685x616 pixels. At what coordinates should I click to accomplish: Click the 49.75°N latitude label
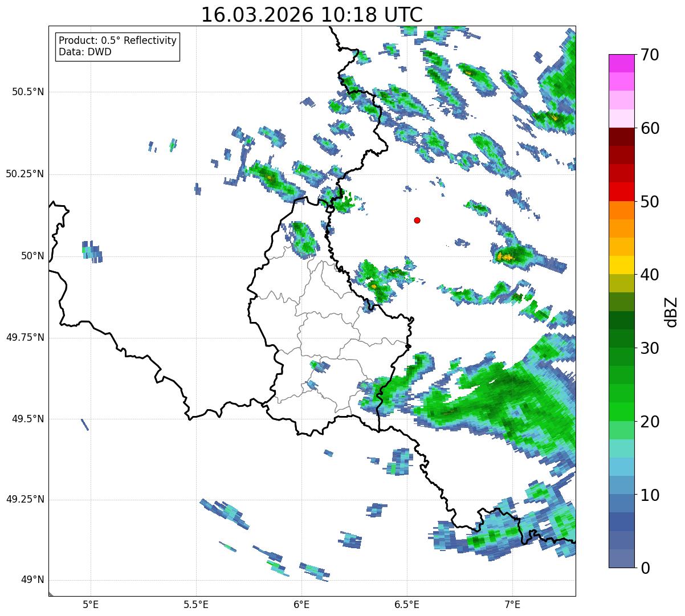click(x=25, y=337)
